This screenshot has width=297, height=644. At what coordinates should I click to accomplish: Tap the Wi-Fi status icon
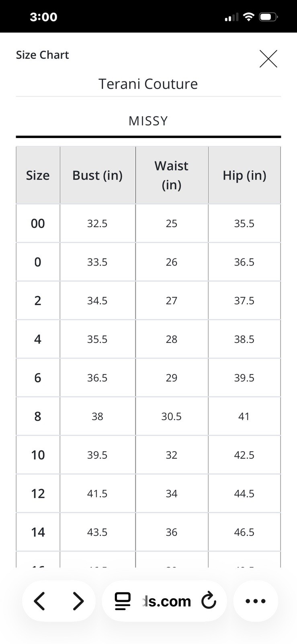pos(249,17)
